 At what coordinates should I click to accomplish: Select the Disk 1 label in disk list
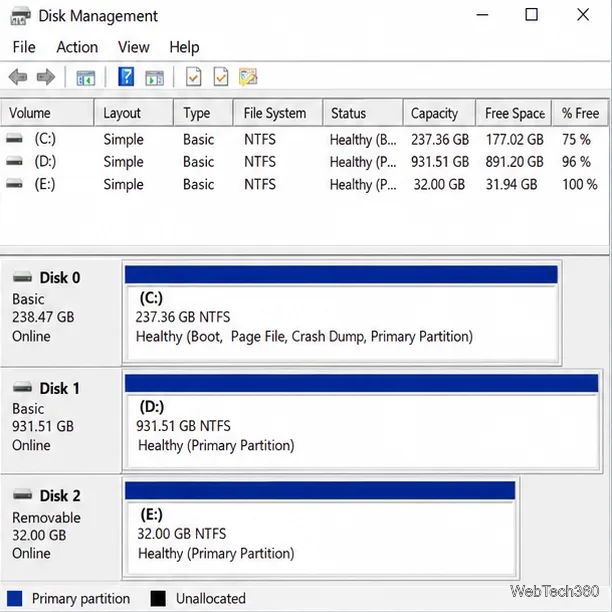click(x=60, y=388)
